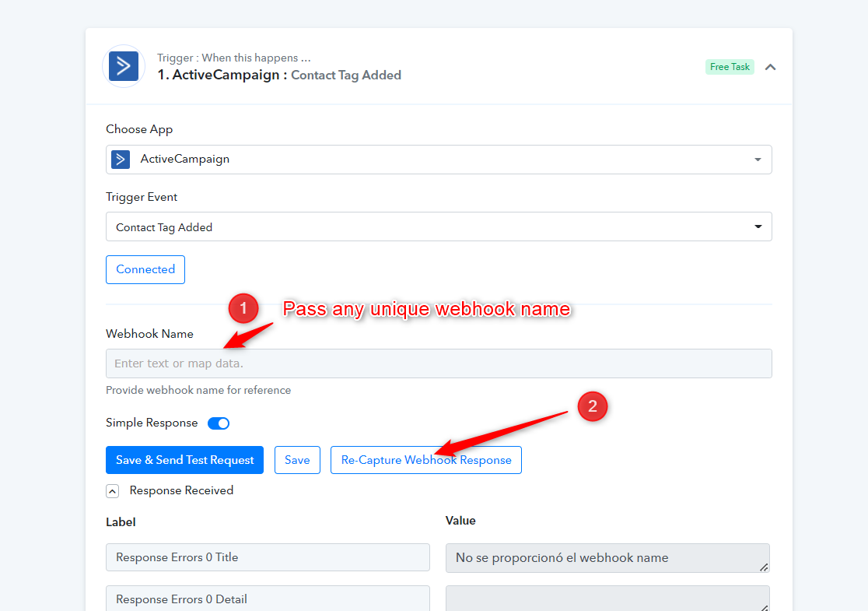Collapse the trigger step with chevron up

point(770,67)
